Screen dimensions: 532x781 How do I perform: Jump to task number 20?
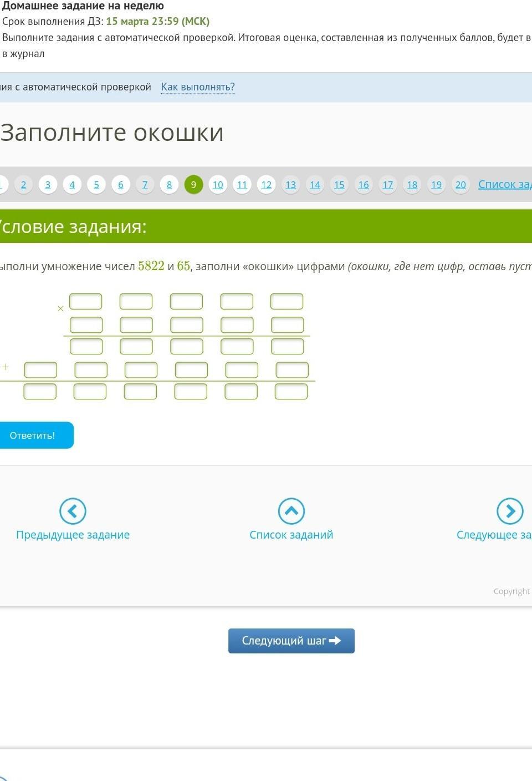pyautogui.click(x=461, y=185)
